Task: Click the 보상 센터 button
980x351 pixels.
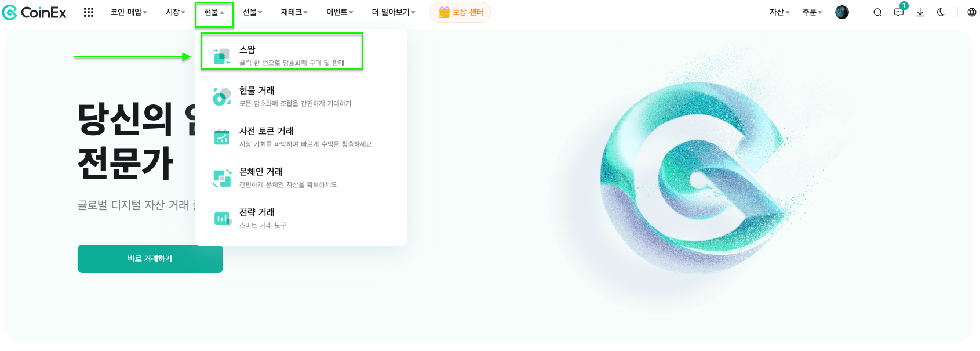Action: pyautogui.click(x=460, y=12)
